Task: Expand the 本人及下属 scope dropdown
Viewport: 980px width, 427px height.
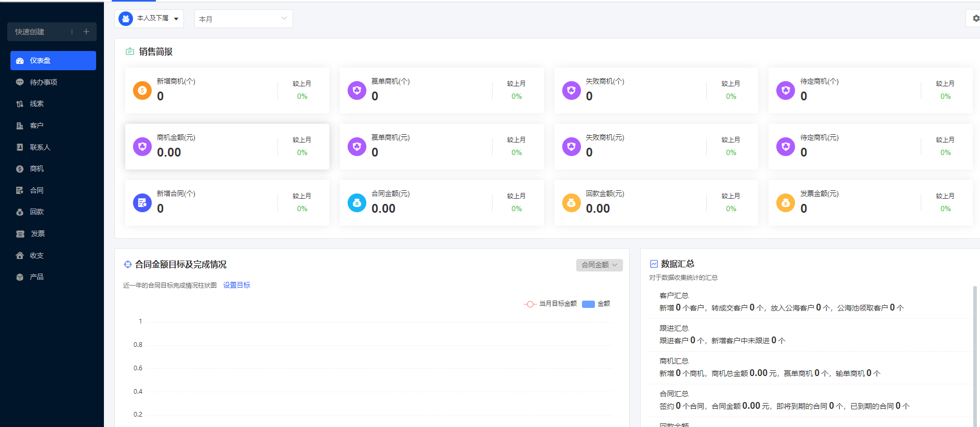Action: [149, 19]
